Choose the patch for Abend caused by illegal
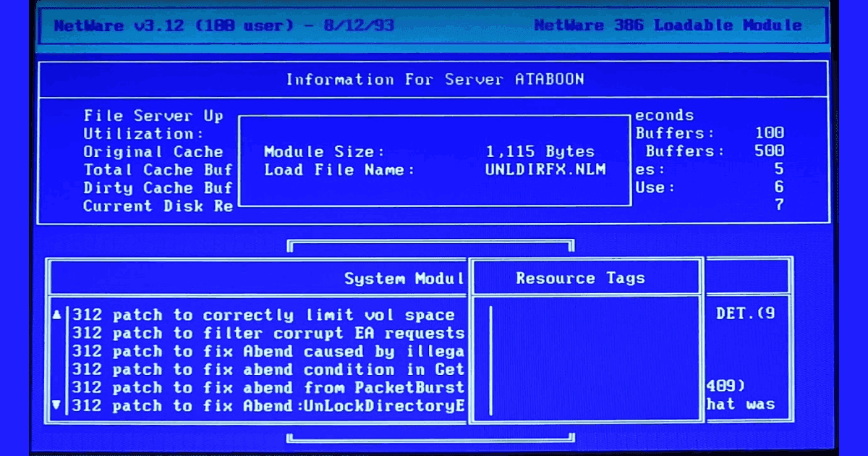The width and height of the screenshot is (868, 456). tap(268, 351)
